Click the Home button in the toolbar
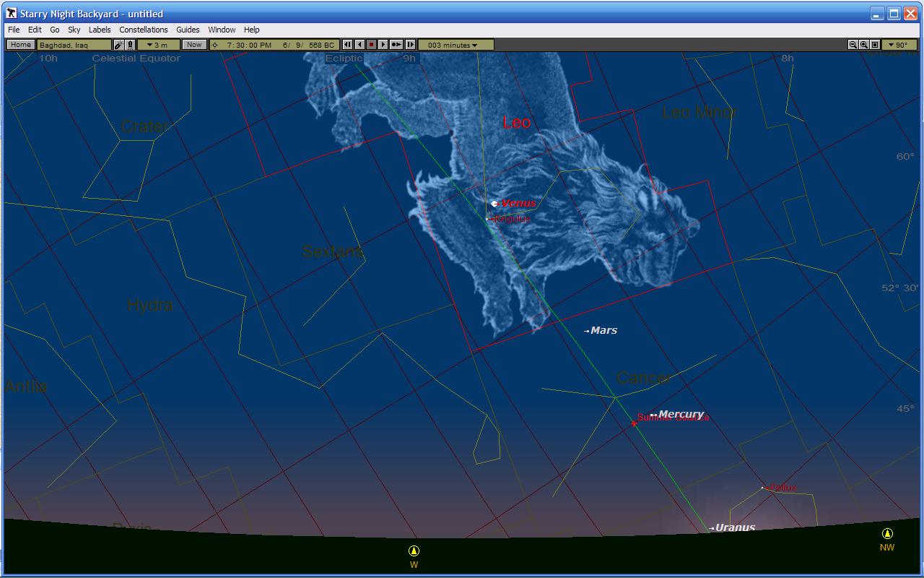The width and height of the screenshot is (924, 578). [20, 45]
